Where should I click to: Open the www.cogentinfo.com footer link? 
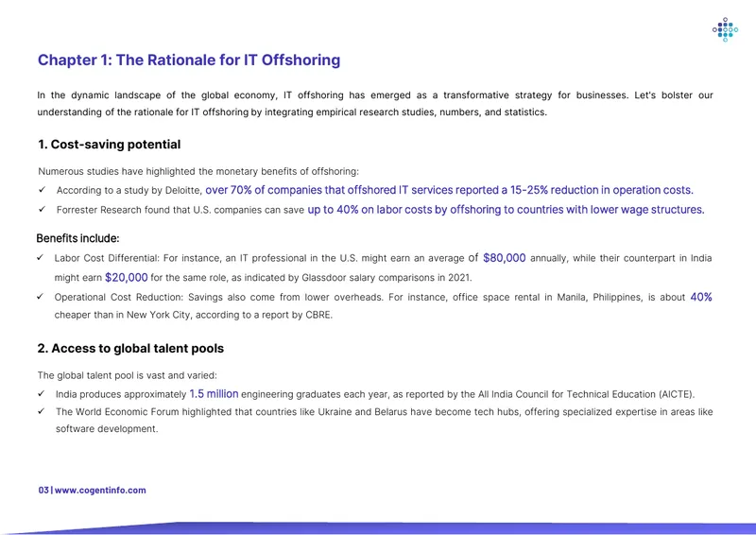(100, 491)
